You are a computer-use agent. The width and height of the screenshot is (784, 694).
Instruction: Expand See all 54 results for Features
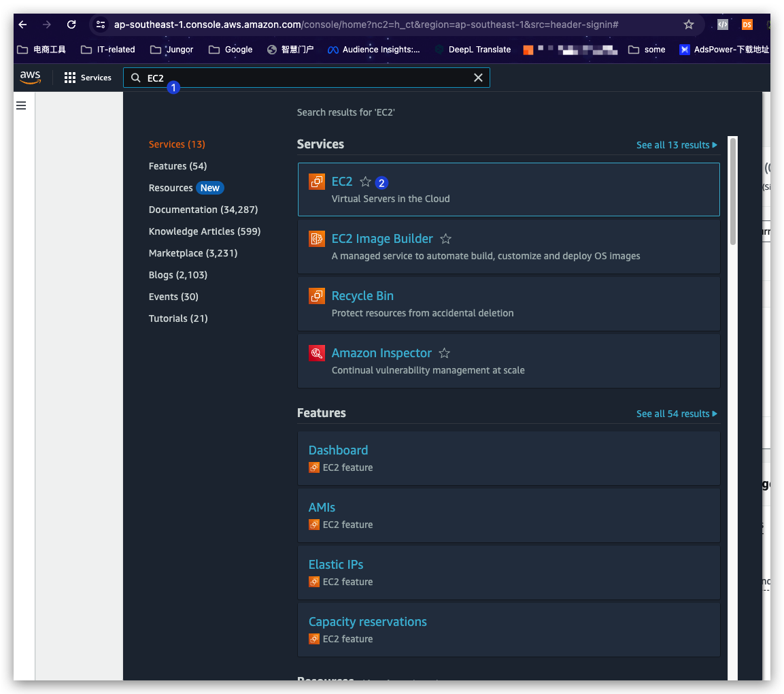pyautogui.click(x=677, y=414)
